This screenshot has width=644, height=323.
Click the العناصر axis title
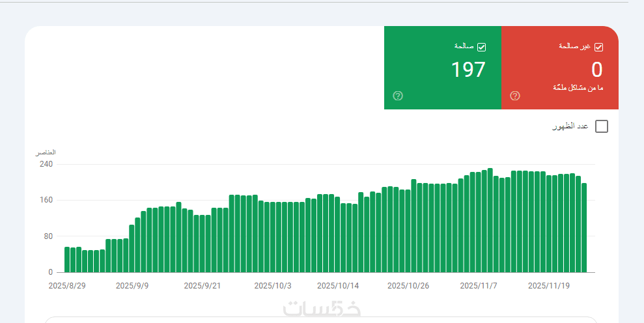(x=45, y=152)
